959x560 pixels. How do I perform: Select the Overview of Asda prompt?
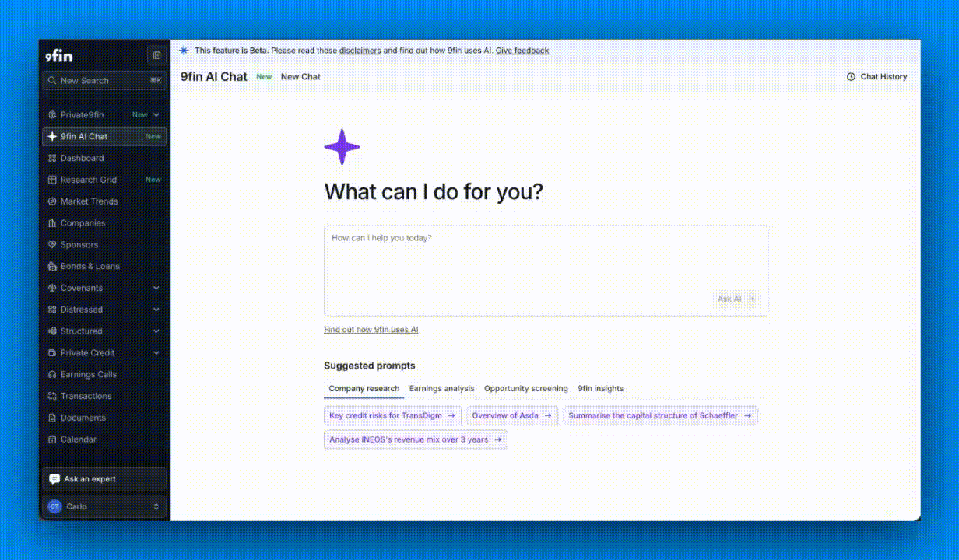512,416
